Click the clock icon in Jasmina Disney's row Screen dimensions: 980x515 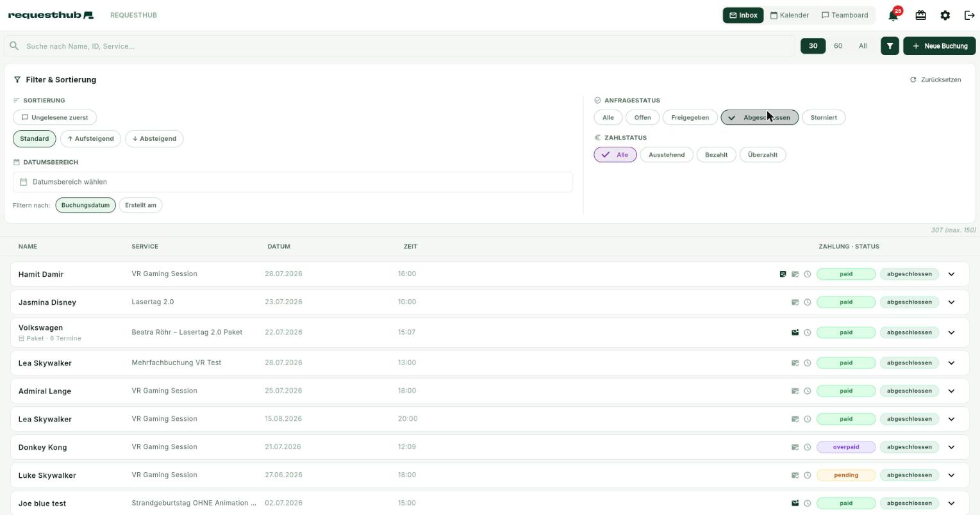tap(808, 302)
